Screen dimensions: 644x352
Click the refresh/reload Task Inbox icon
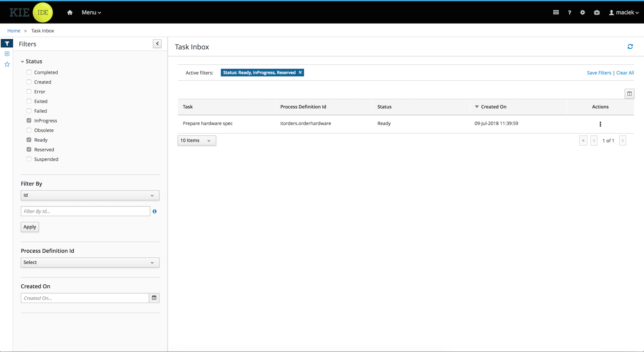tap(630, 46)
